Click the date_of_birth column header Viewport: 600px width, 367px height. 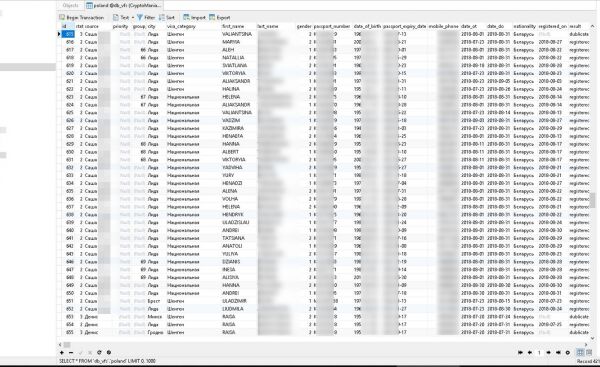(367, 26)
